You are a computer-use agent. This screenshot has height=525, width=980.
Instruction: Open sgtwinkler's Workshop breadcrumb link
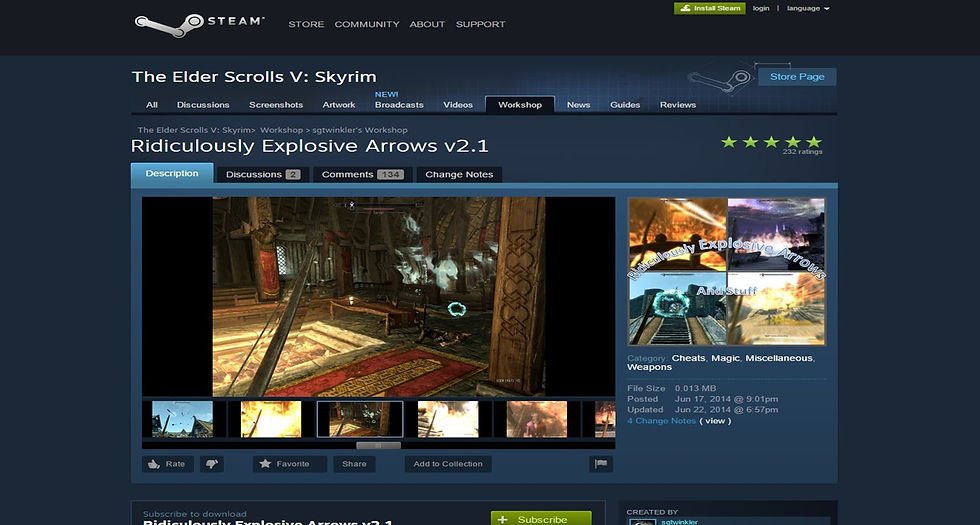[359, 130]
